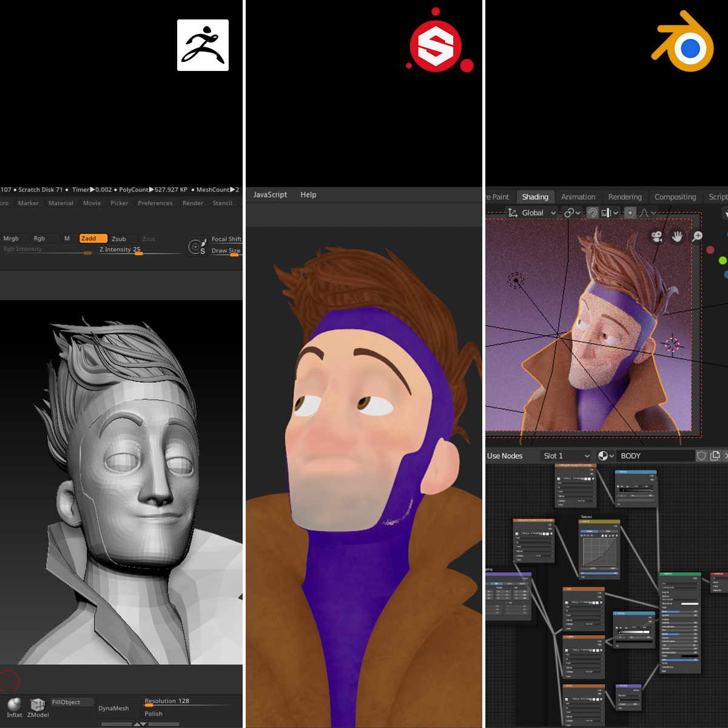Toggle the snap magnet icon

click(592, 213)
